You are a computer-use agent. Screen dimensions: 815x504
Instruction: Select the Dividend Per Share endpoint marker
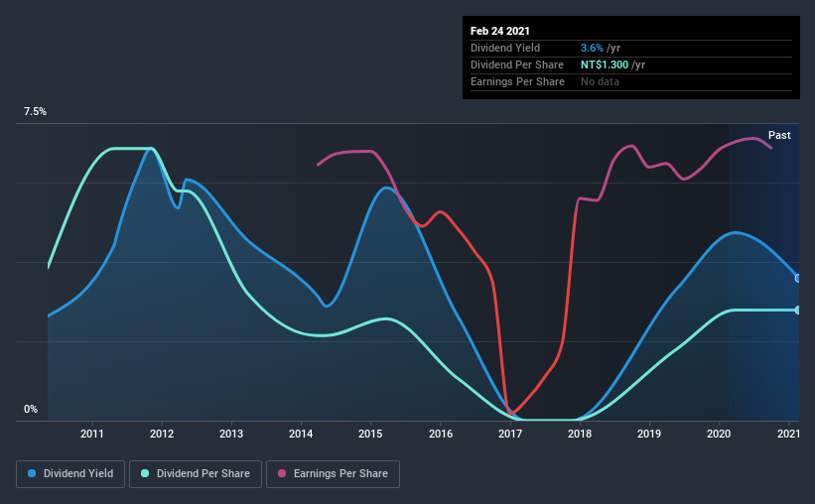(798, 311)
